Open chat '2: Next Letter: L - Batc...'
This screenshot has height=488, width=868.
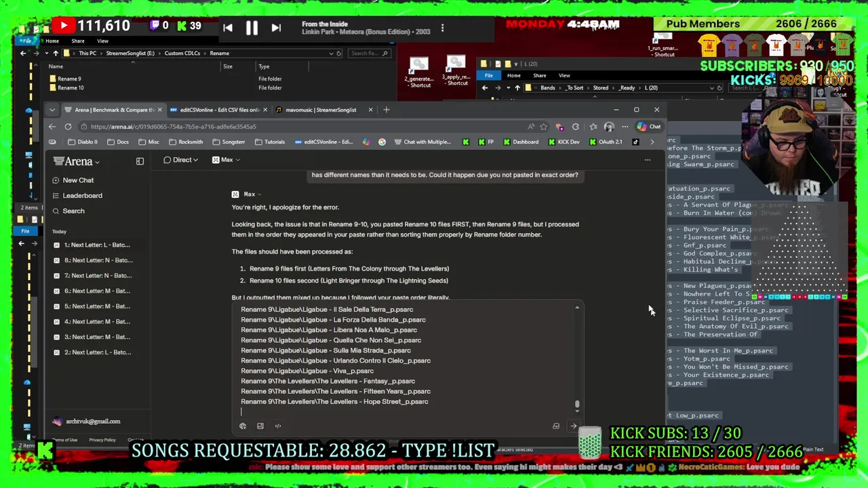click(x=97, y=352)
